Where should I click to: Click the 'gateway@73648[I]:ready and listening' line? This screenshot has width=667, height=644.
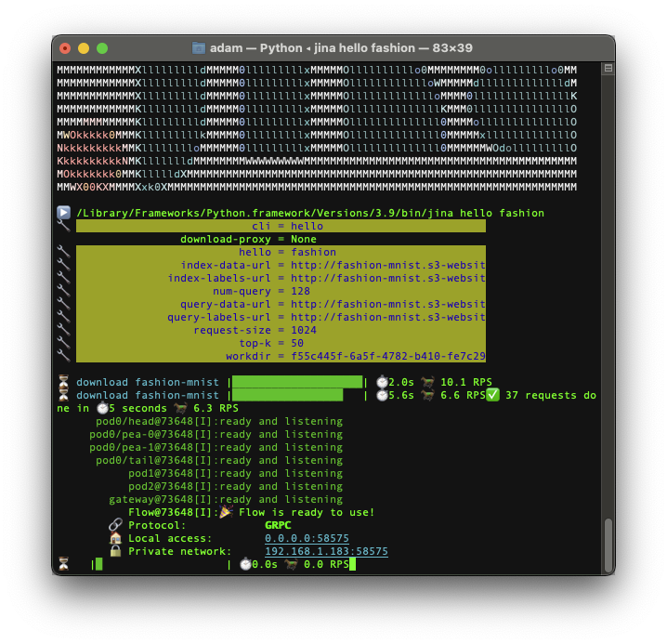coord(226,499)
